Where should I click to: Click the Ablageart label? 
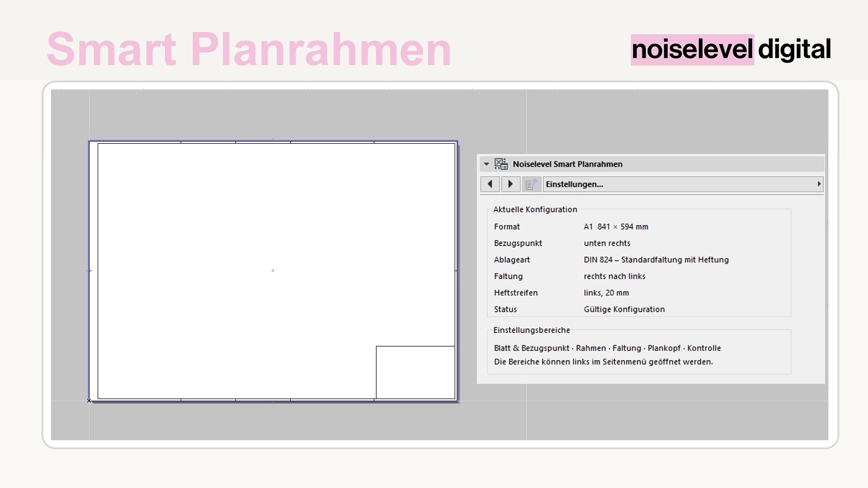[512, 260]
